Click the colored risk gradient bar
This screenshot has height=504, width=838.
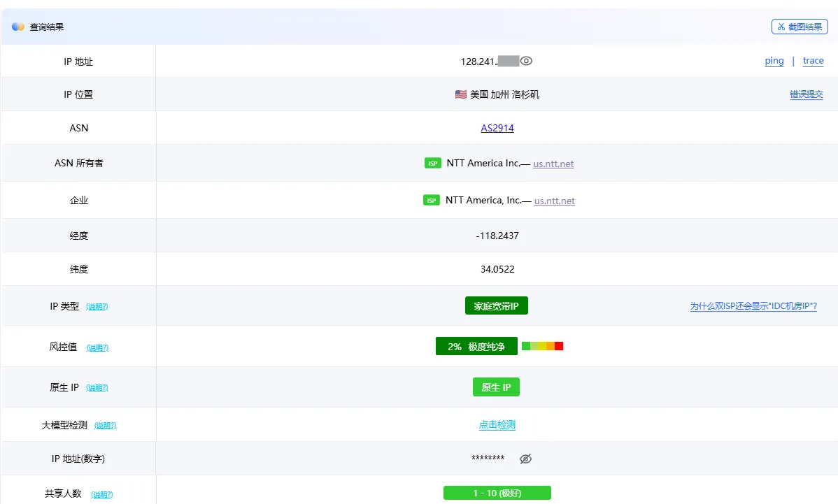pos(542,345)
